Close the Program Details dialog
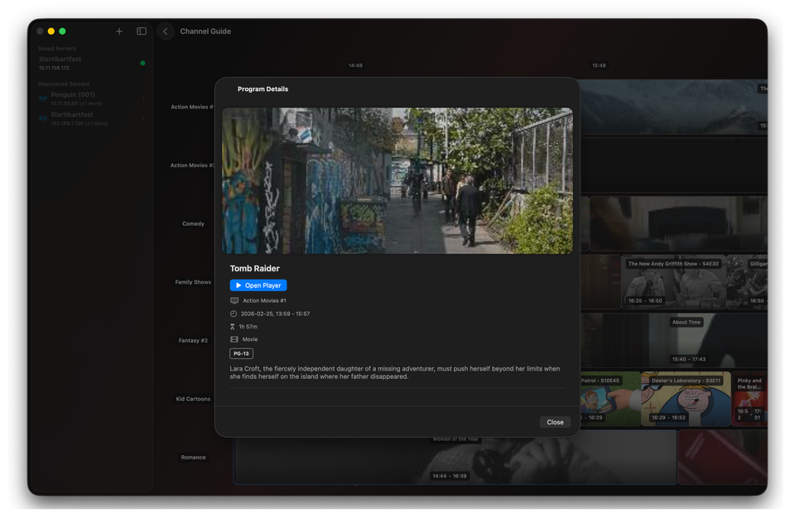 (555, 422)
